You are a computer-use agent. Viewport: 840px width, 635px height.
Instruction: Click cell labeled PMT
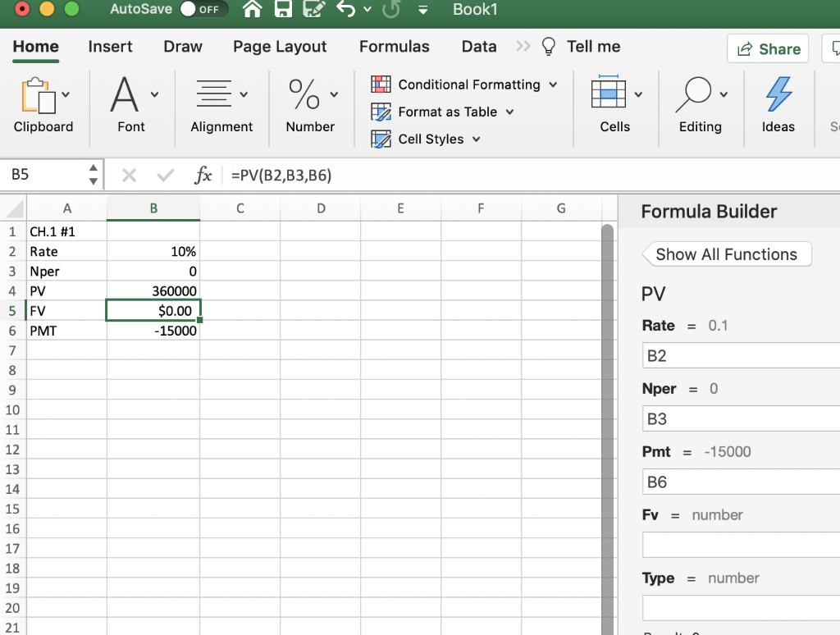click(x=66, y=331)
